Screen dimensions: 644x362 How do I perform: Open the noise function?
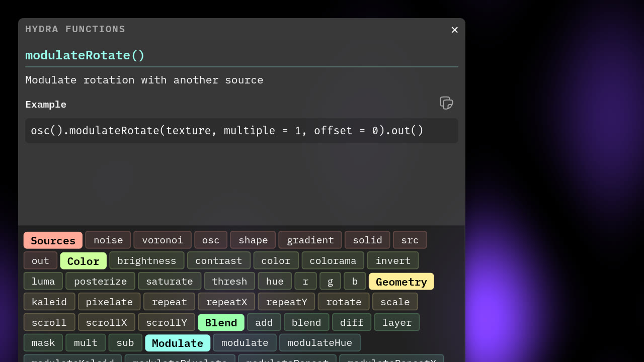coord(108,240)
